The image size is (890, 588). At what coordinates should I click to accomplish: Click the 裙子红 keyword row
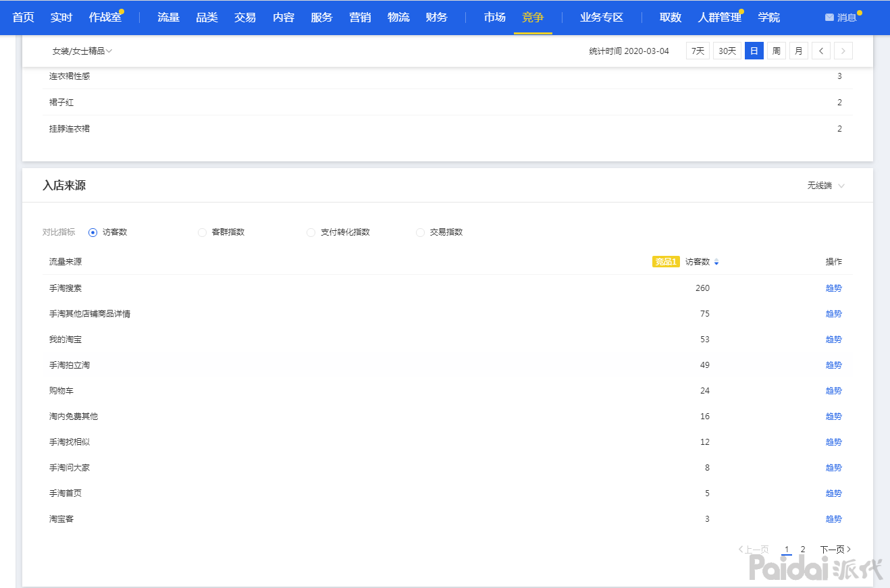pos(448,103)
